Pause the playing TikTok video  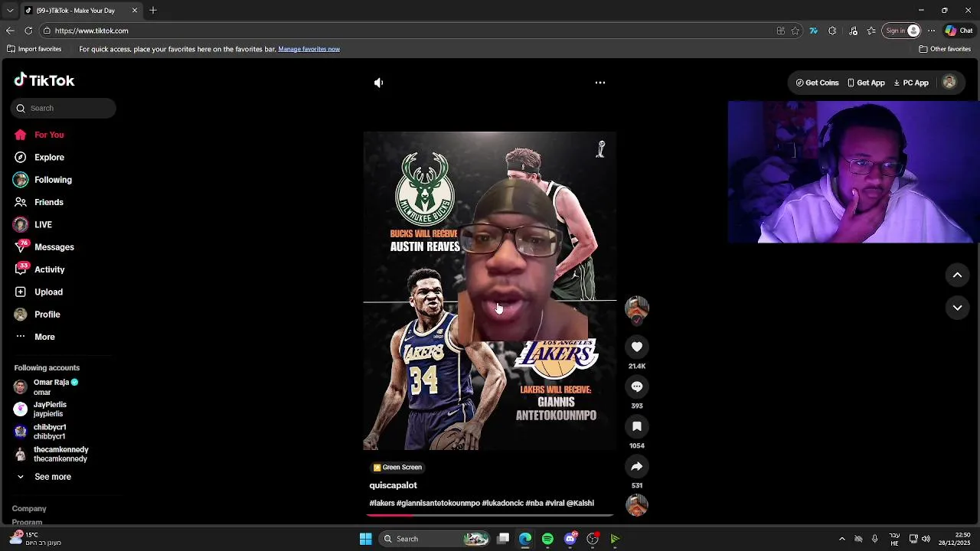(490, 291)
